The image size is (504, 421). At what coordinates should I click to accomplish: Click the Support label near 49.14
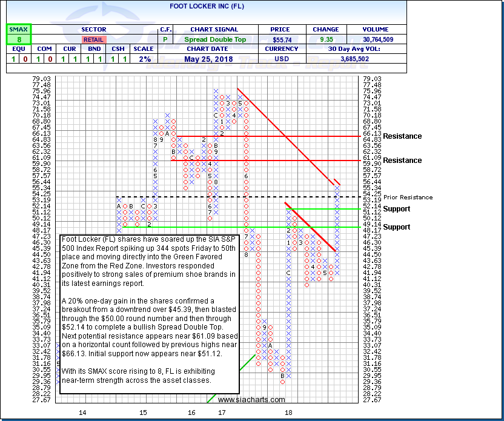point(397,227)
